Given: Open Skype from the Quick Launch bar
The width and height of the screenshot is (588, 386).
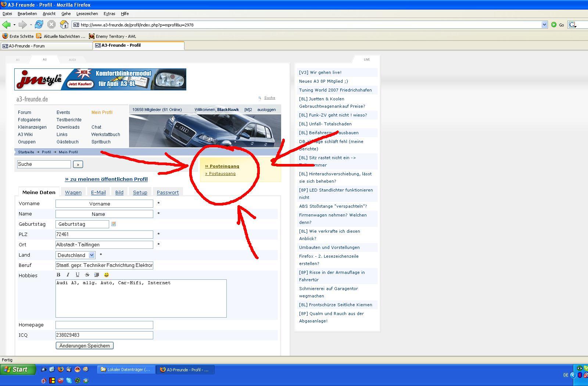Looking at the screenshot, I should pos(69,380).
